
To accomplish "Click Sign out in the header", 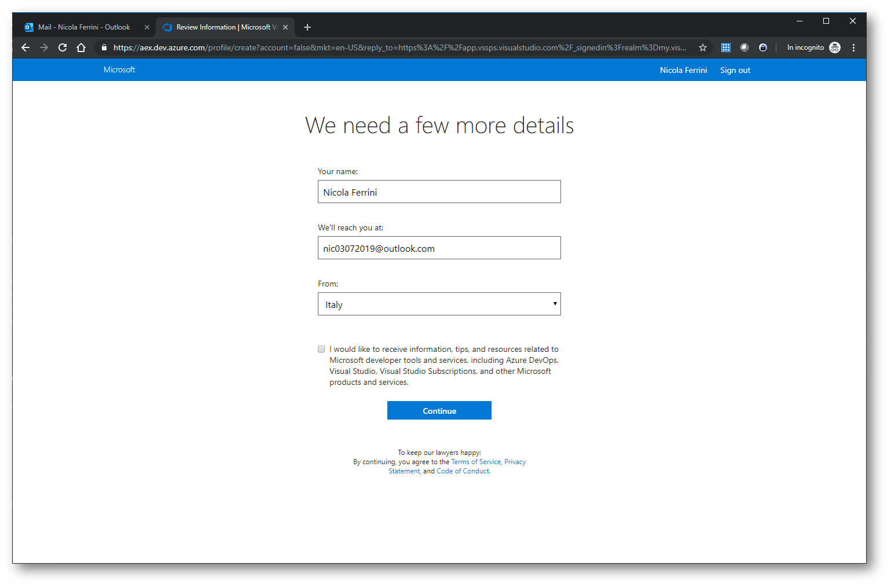I will pyautogui.click(x=735, y=70).
